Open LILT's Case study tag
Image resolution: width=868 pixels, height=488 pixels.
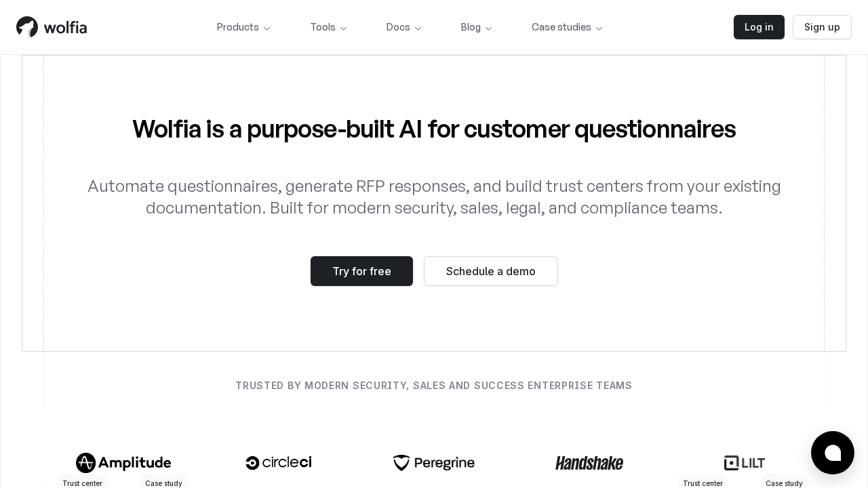coord(784,483)
